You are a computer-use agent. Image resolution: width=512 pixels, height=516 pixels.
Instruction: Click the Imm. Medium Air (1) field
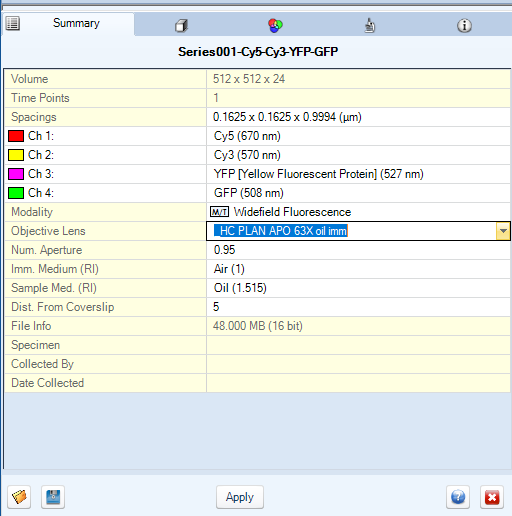pyautogui.click(x=358, y=269)
